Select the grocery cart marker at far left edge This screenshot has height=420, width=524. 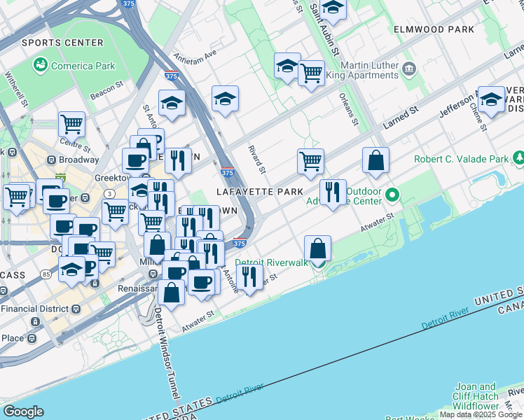tap(16, 197)
